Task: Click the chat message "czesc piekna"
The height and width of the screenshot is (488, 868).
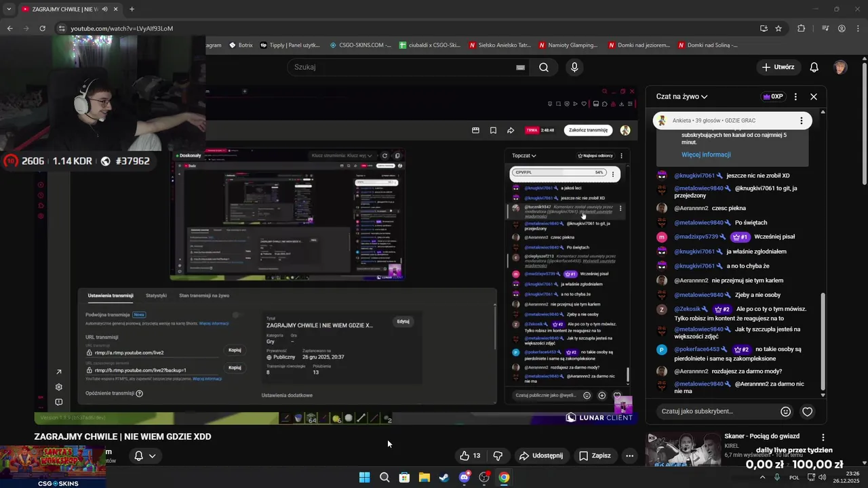Action: click(728, 208)
